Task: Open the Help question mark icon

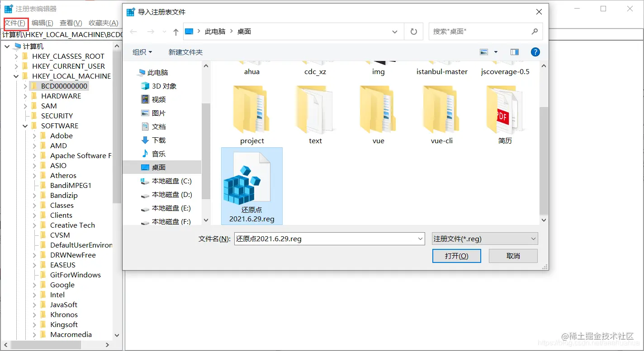Action: click(535, 52)
